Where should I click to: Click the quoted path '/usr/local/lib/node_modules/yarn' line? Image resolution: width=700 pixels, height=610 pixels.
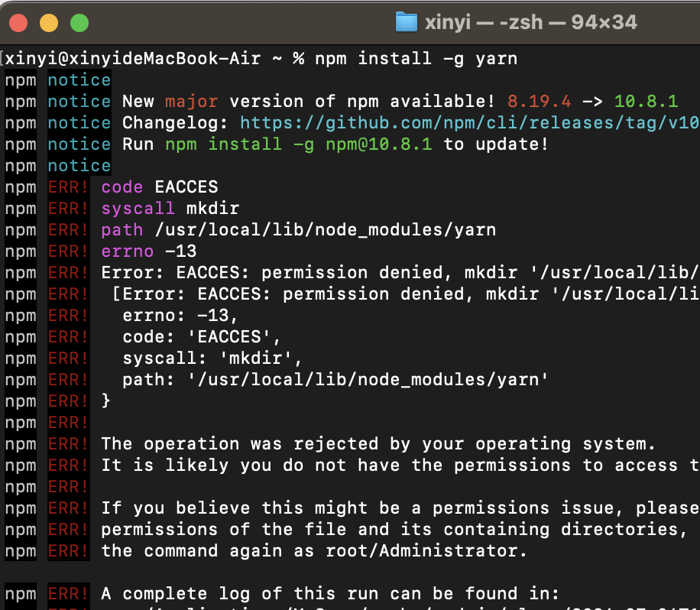click(335, 380)
